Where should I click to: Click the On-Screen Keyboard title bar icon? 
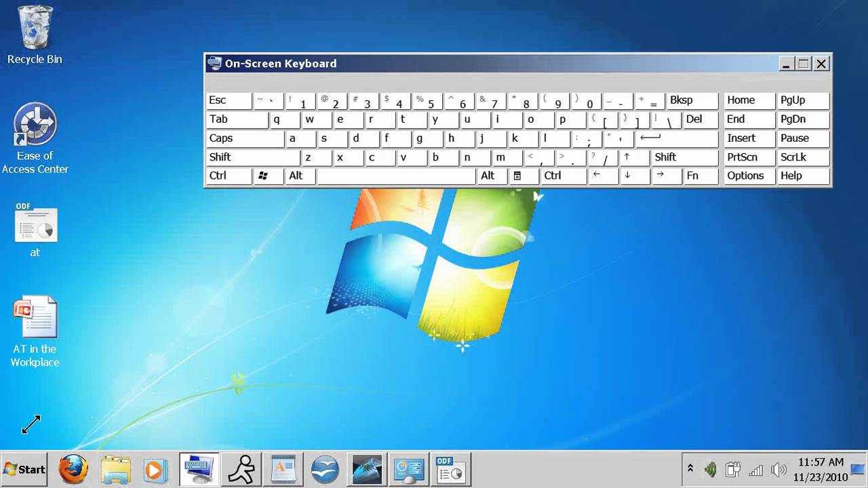[215, 63]
